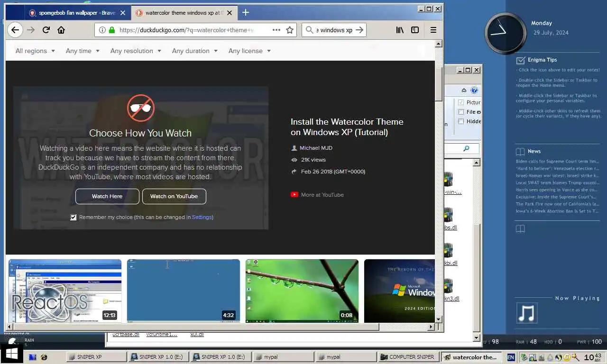Screen dimensions: 607x364
Task: Open the ReactOS video thumbnail with 12:13 duration
Action: (x=65, y=291)
